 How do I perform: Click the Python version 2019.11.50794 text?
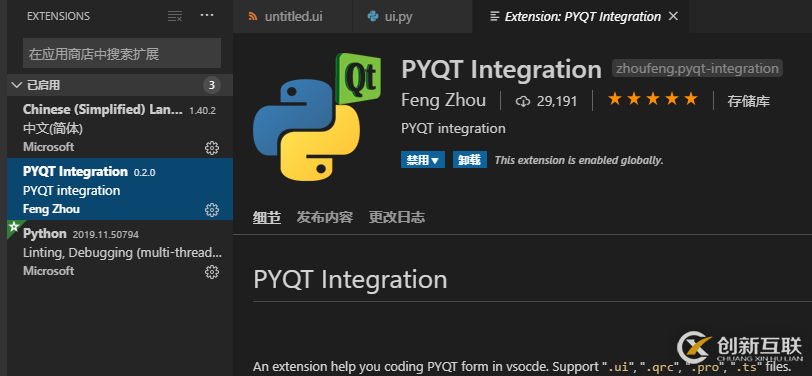(106, 235)
